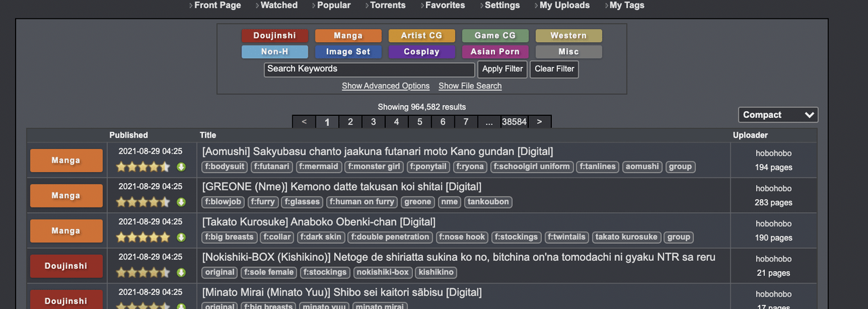The height and width of the screenshot is (309, 868).
Task: Click the star rating in the Aomushi row
Action: point(143,167)
